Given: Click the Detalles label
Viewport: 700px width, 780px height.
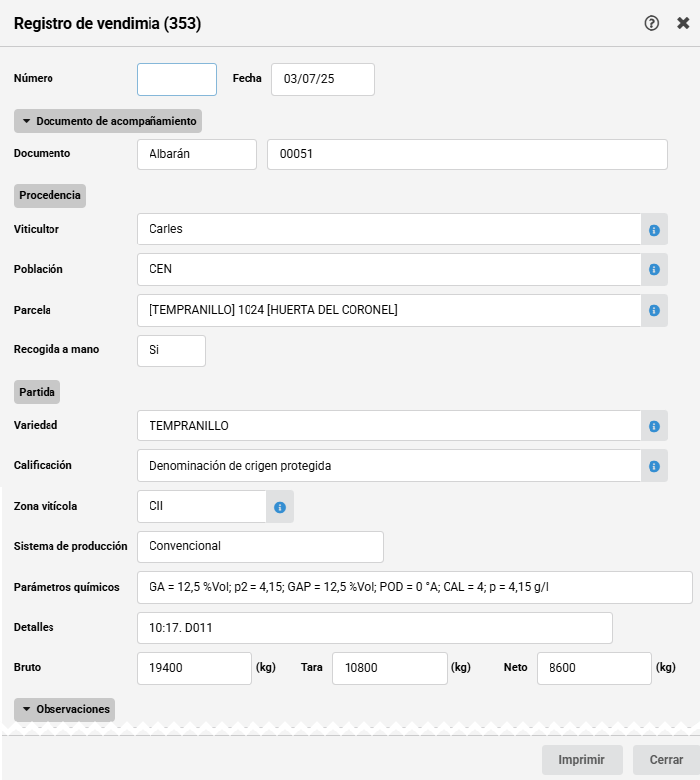Looking at the screenshot, I should [x=34, y=627].
